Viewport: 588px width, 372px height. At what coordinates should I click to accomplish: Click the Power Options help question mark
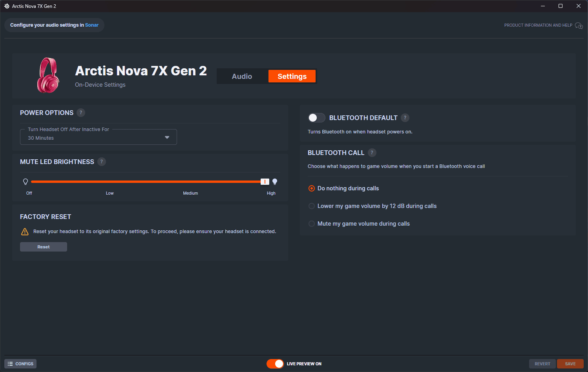point(81,113)
